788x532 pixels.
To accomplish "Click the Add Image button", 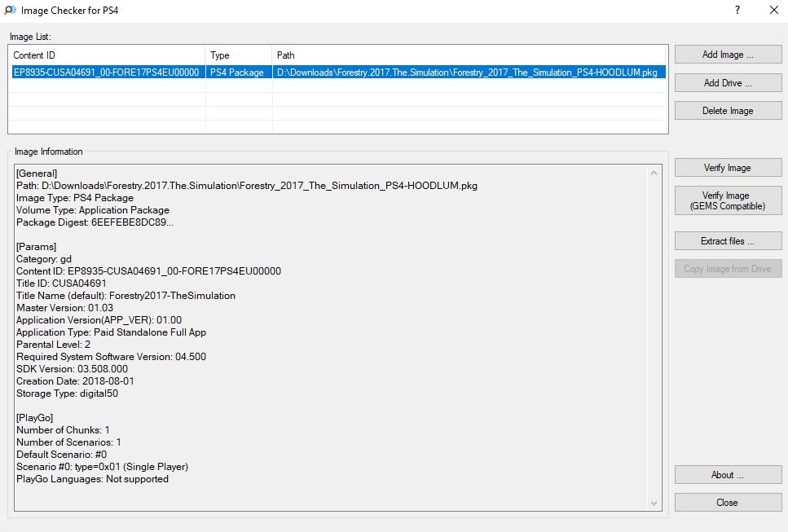I will coord(728,55).
